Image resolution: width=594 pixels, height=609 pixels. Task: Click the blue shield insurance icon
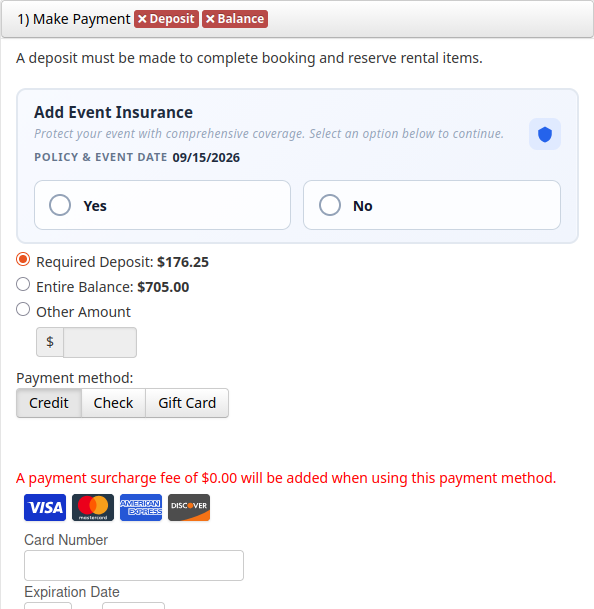(545, 134)
